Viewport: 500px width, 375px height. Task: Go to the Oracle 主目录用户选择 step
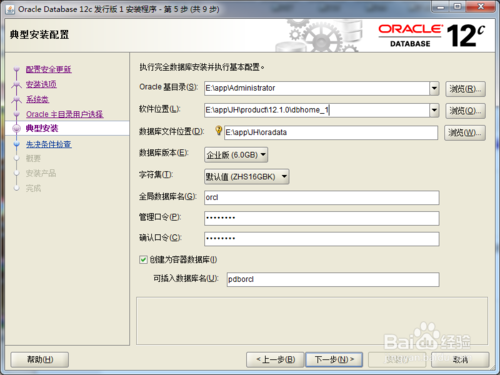[65, 114]
